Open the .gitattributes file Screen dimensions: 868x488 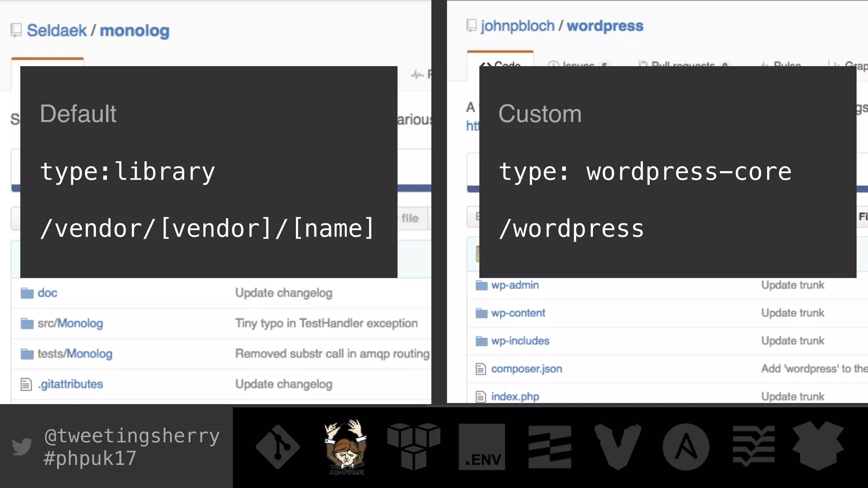coord(70,384)
